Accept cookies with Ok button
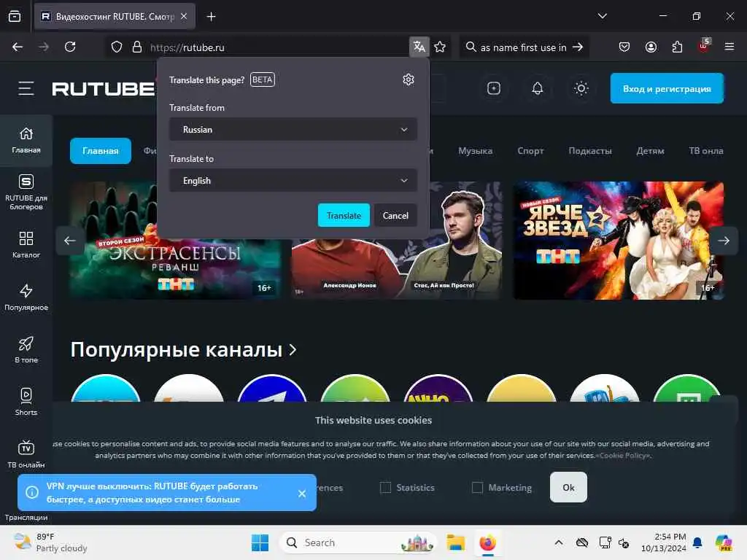747x560 pixels. click(x=568, y=487)
